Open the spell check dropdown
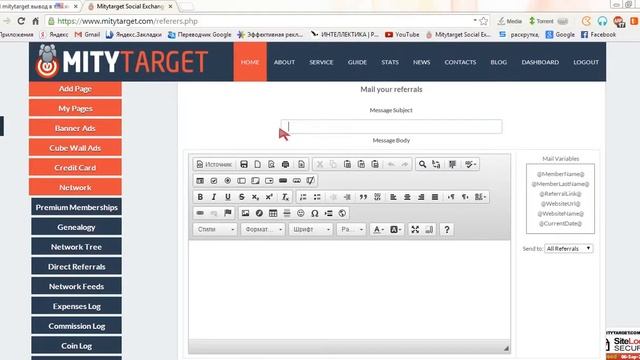This screenshot has width=640, height=360. [470, 164]
